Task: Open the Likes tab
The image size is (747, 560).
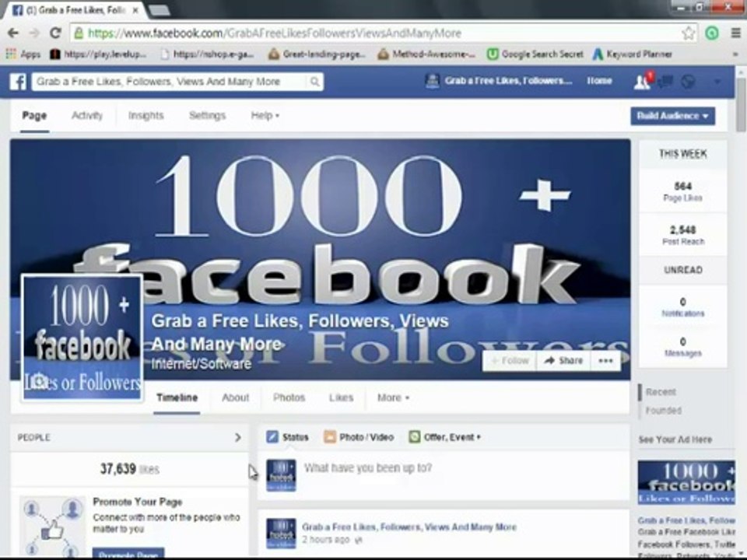Action: coord(341,397)
